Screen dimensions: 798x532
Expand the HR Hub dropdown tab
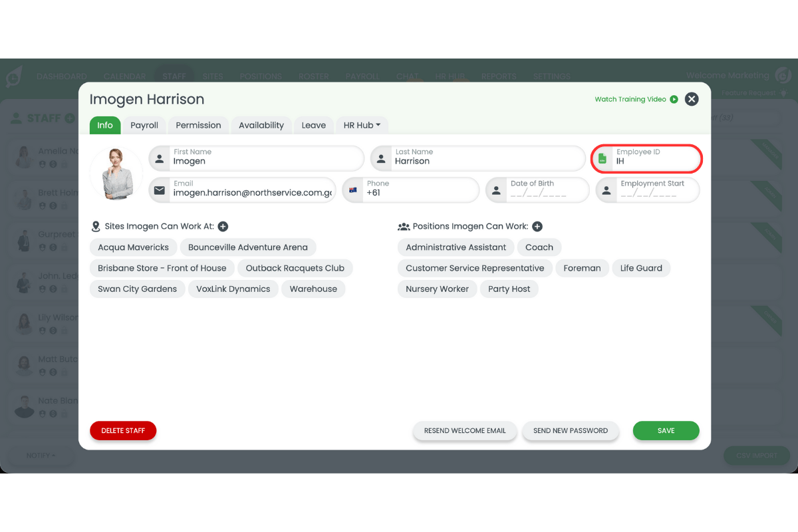pos(362,125)
